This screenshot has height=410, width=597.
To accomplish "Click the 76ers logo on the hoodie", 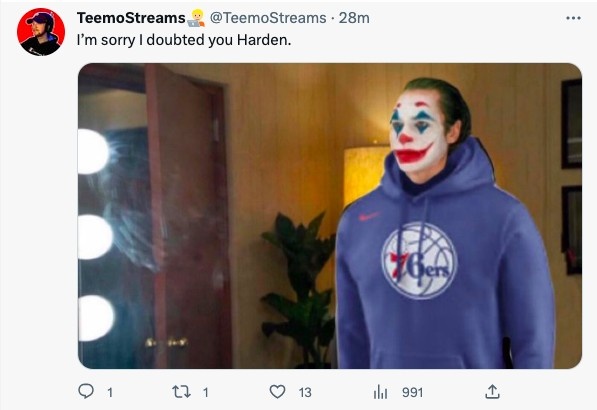I will (x=419, y=261).
